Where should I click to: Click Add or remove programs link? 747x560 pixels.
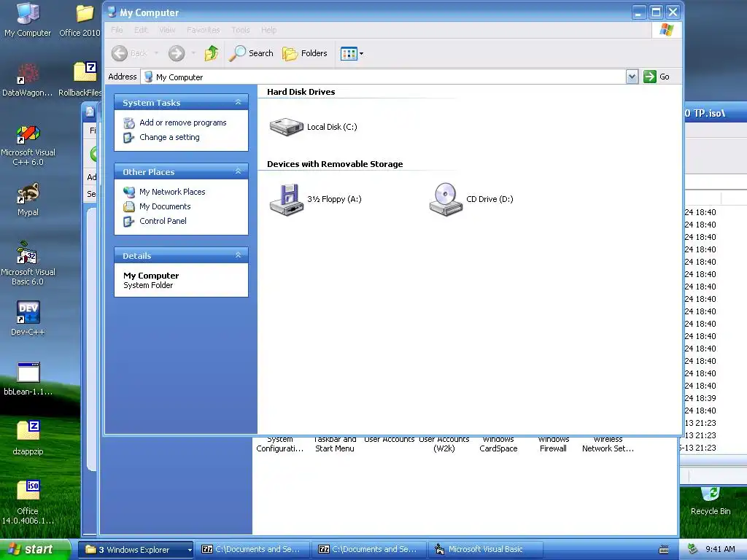(183, 122)
